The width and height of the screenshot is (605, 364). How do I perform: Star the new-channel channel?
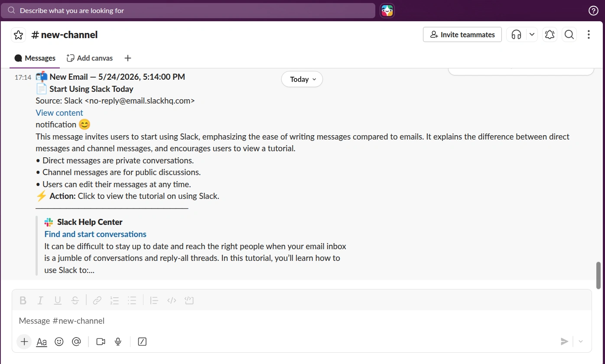18,35
